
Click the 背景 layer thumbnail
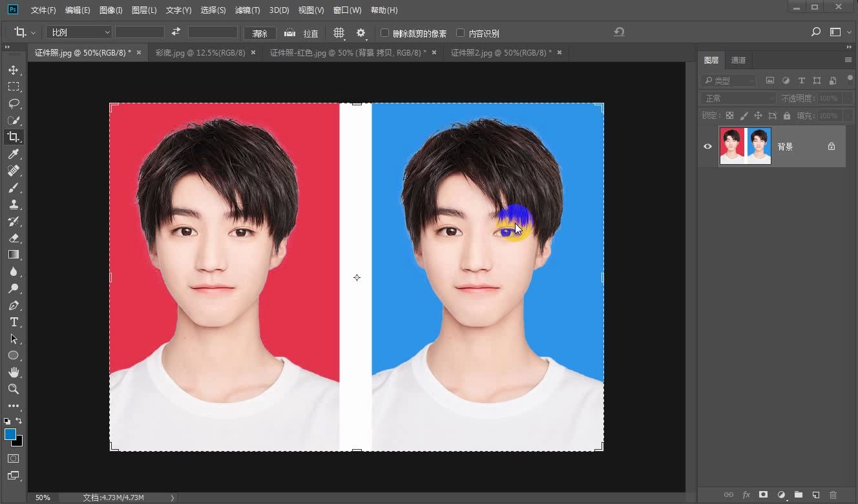pos(746,147)
